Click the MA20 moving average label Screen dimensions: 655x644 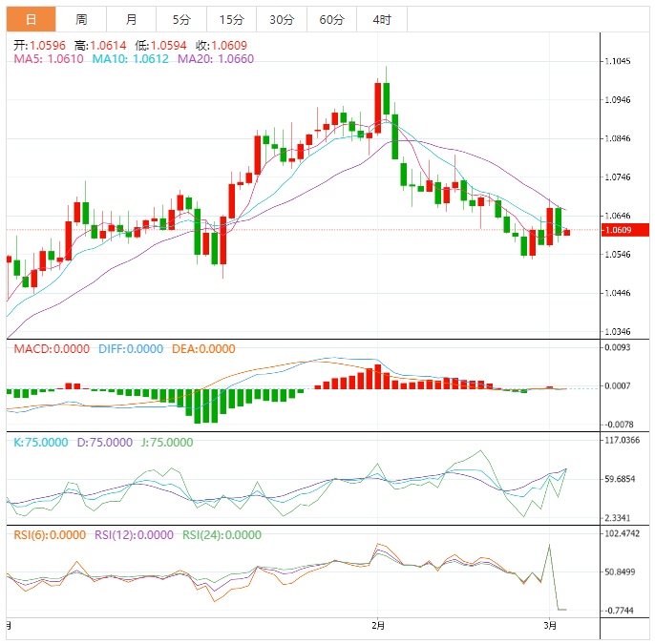(x=215, y=59)
